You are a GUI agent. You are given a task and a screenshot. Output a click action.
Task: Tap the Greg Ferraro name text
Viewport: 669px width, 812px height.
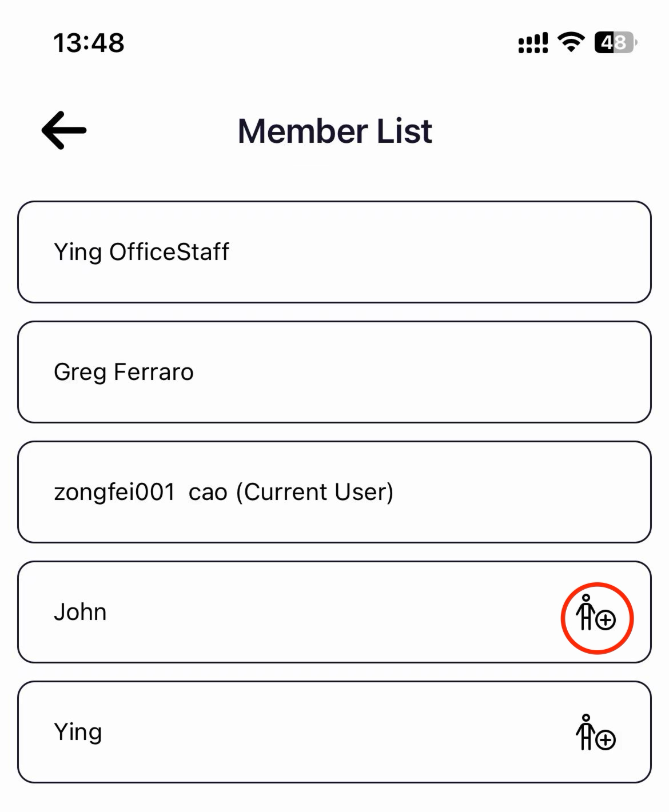click(124, 373)
